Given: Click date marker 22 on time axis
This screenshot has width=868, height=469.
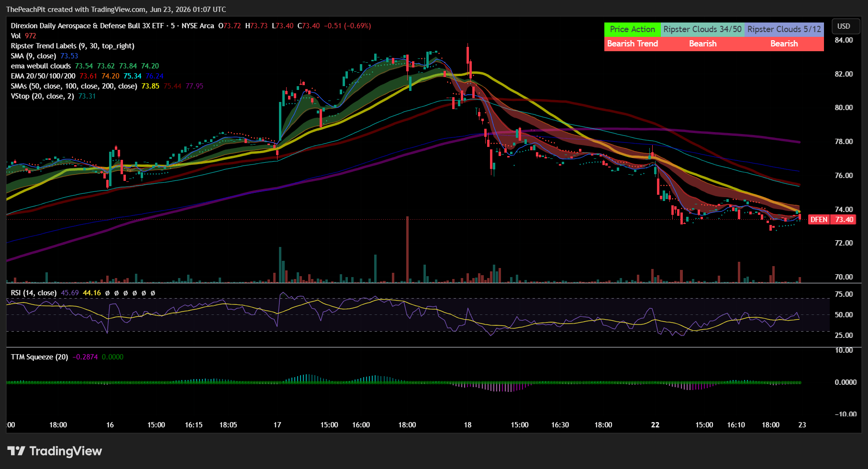Looking at the screenshot, I should click(x=655, y=425).
